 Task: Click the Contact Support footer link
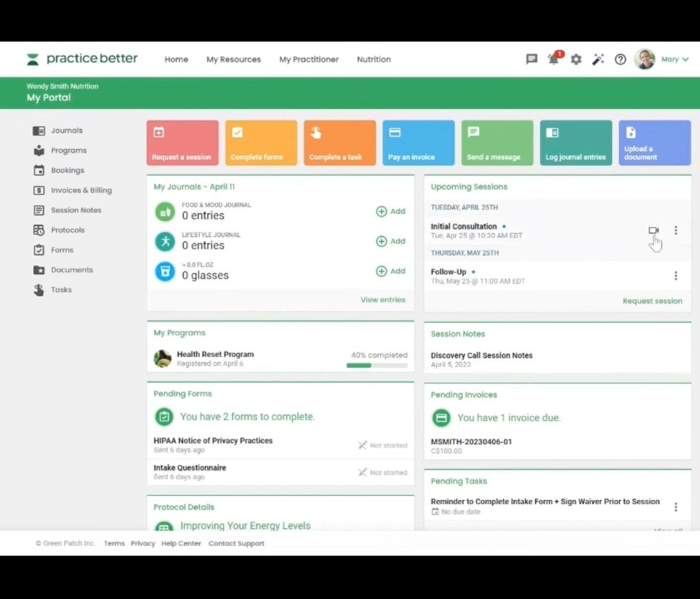pos(236,543)
